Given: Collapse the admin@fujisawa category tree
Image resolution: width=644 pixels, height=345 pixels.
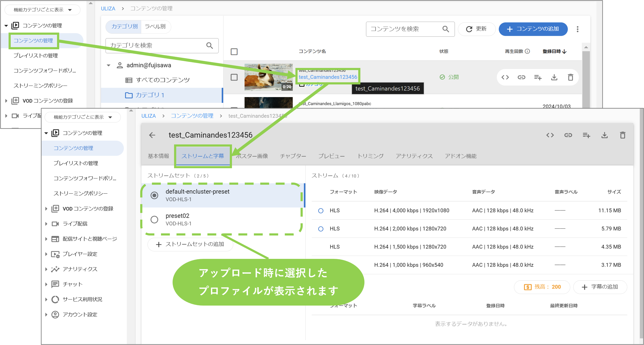Looking at the screenshot, I should click(108, 65).
